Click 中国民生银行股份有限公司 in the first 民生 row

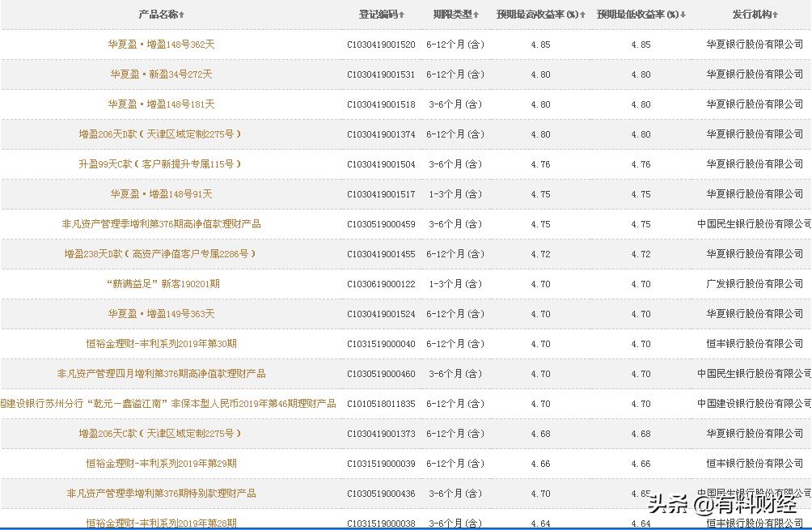point(754,223)
